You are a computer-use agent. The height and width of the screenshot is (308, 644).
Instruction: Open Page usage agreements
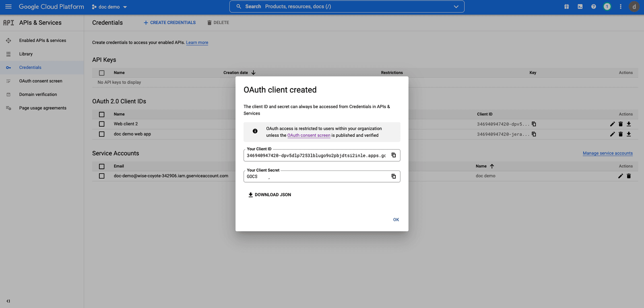pyautogui.click(x=42, y=108)
